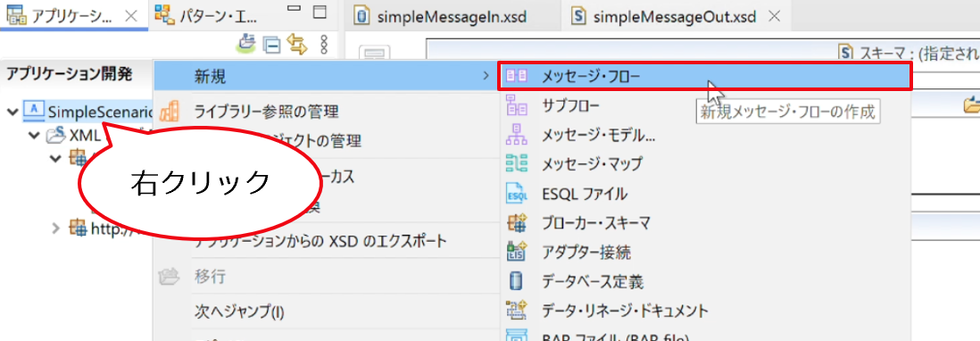Click the アプリケーション開発 section heading
Screen dimensions: 980x341
pyautogui.click(x=70, y=74)
